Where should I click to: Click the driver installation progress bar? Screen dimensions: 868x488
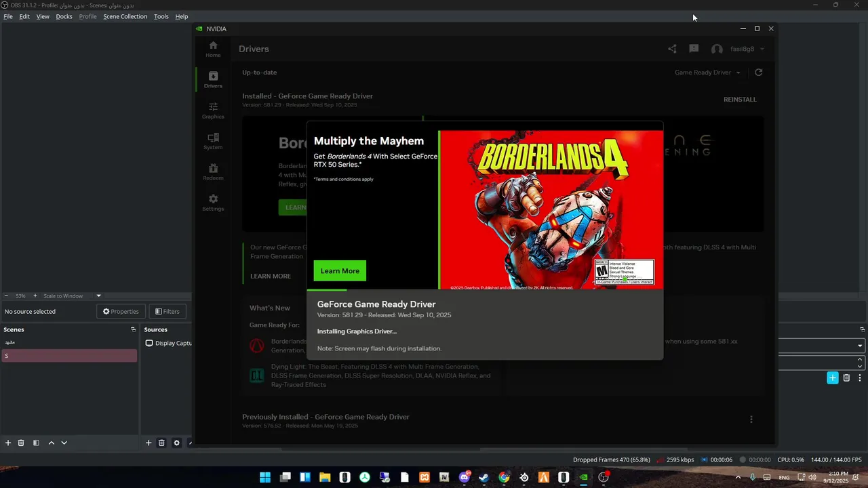coord(485,290)
